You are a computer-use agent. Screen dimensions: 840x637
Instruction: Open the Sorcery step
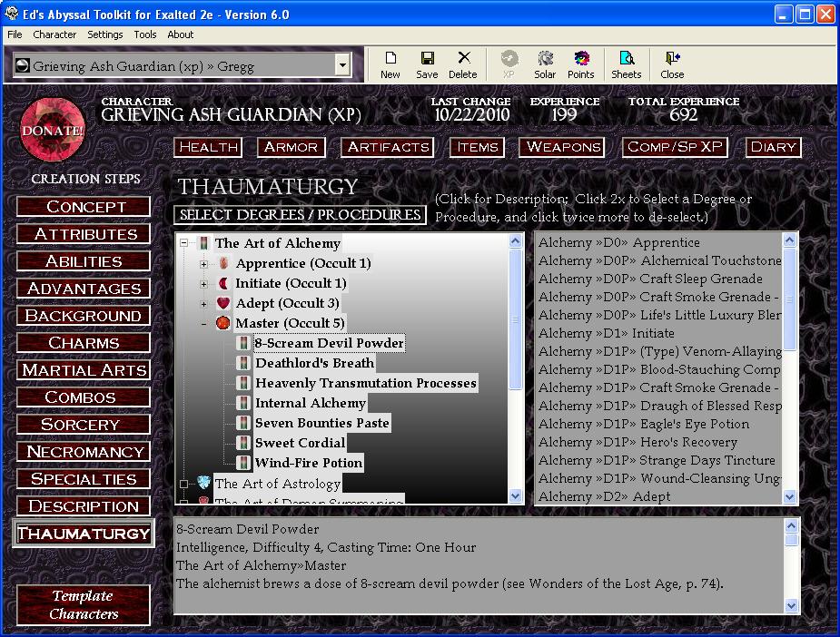click(x=84, y=425)
